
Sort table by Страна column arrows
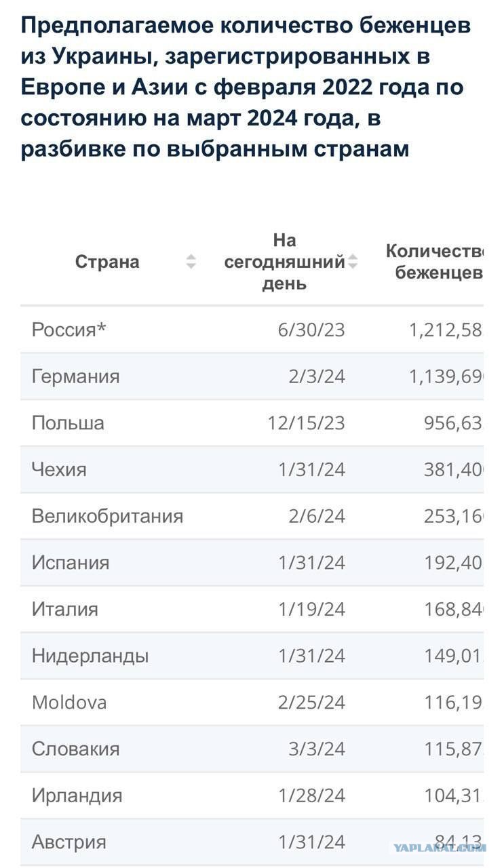tap(191, 262)
